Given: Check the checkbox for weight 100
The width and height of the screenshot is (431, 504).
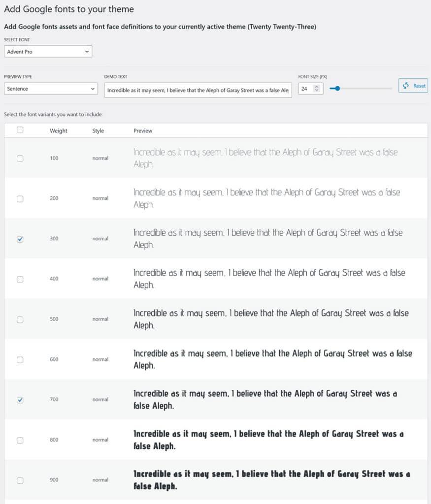Looking at the screenshot, I should [x=20, y=158].
